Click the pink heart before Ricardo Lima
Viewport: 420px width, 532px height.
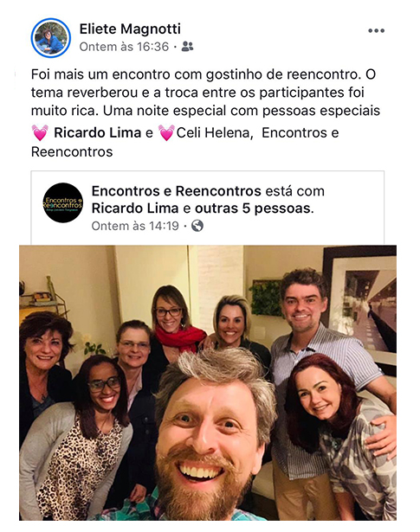(40, 132)
